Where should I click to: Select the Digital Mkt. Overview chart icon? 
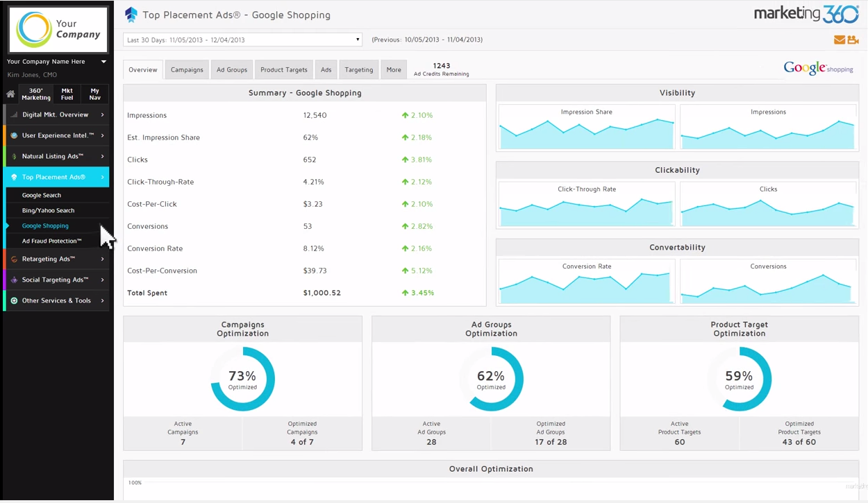coord(13,114)
